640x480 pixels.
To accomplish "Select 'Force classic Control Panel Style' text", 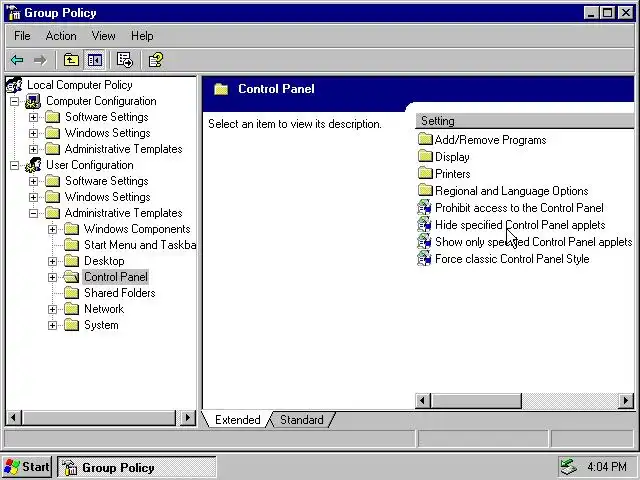I will (512, 259).
